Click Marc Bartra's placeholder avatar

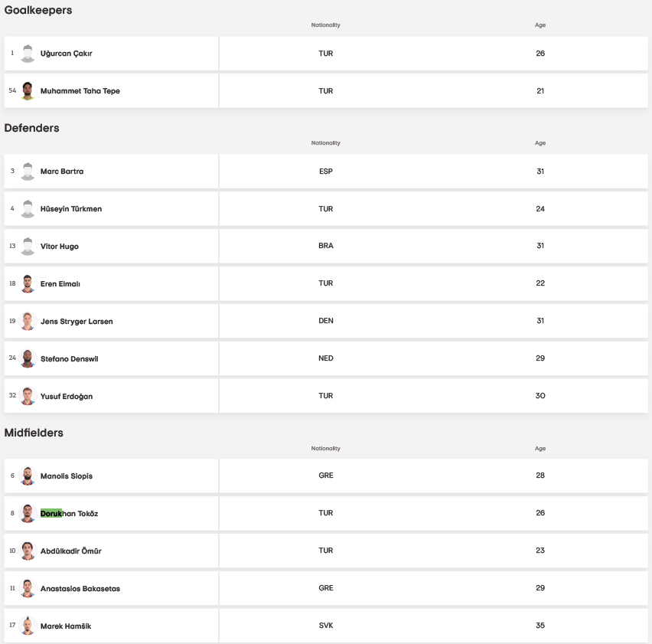pos(28,172)
